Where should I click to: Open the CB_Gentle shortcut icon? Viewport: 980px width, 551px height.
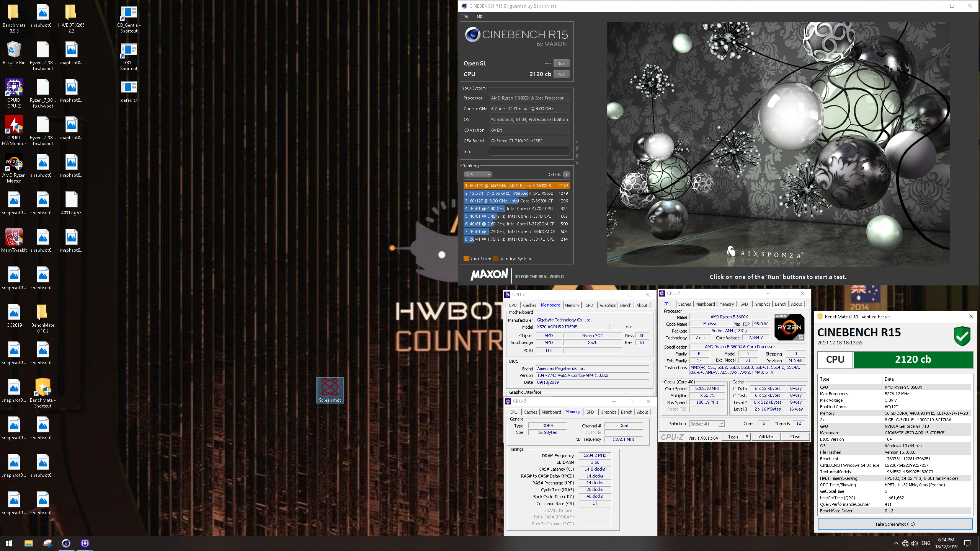pos(129,18)
